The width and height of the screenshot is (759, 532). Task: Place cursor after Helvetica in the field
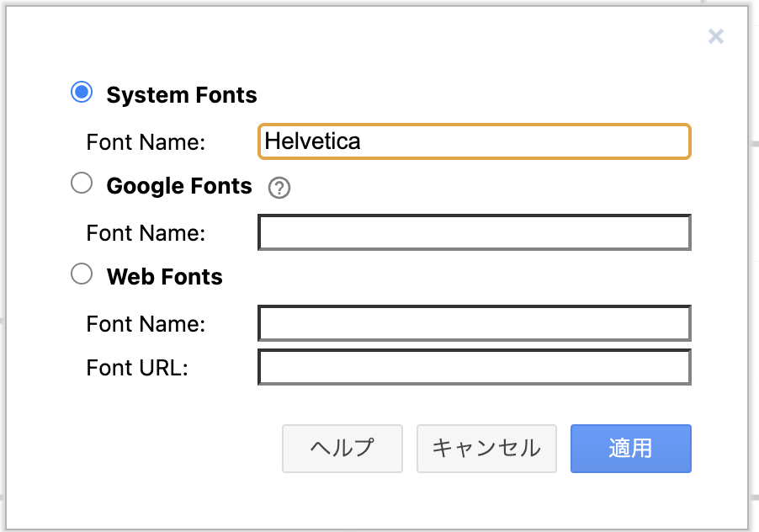pyautogui.click(x=364, y=141)
